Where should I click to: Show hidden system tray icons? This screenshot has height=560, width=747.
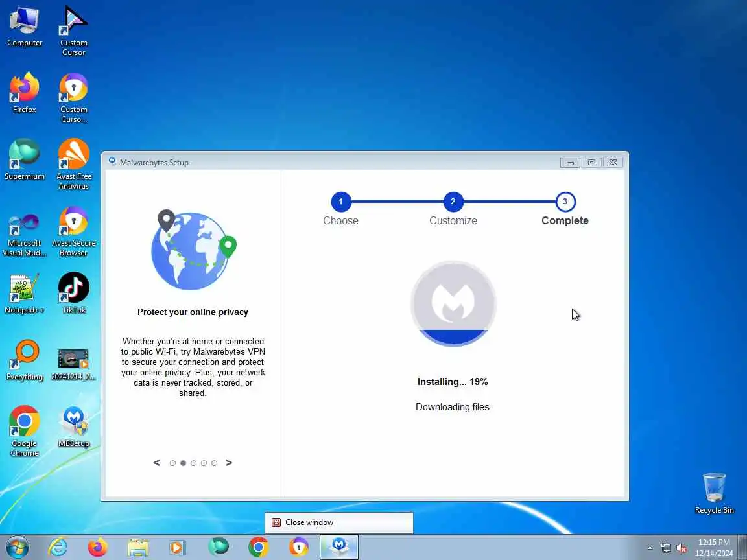pyautogui.click(x=650, y=548)
